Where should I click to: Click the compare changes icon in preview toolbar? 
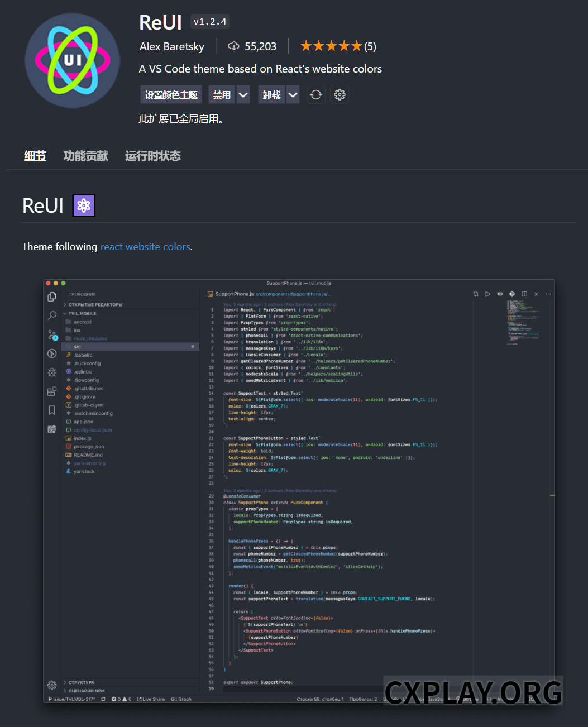[x=476, y=294]
